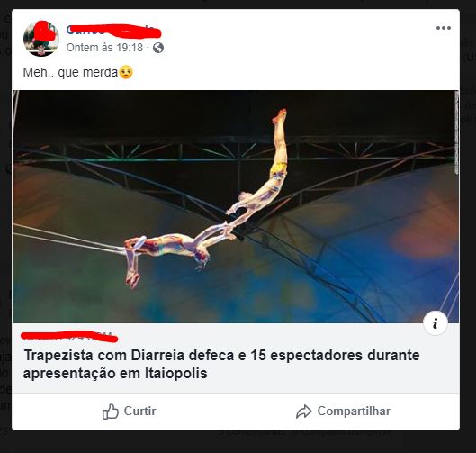Click the 'Meh.. que merda' post text
This screenshot has height=453, width=476.
pyautogui.click(x=70, y=72)
